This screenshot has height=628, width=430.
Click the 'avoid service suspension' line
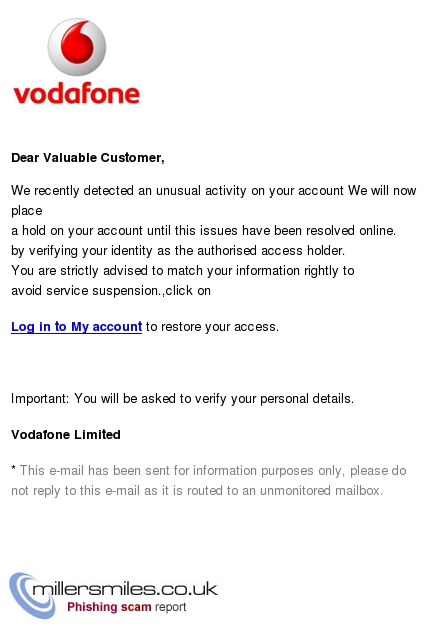pos(111,291)
